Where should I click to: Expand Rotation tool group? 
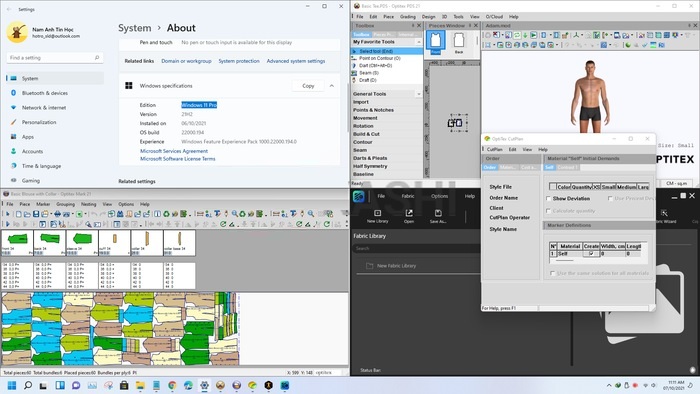pos(363,126)
